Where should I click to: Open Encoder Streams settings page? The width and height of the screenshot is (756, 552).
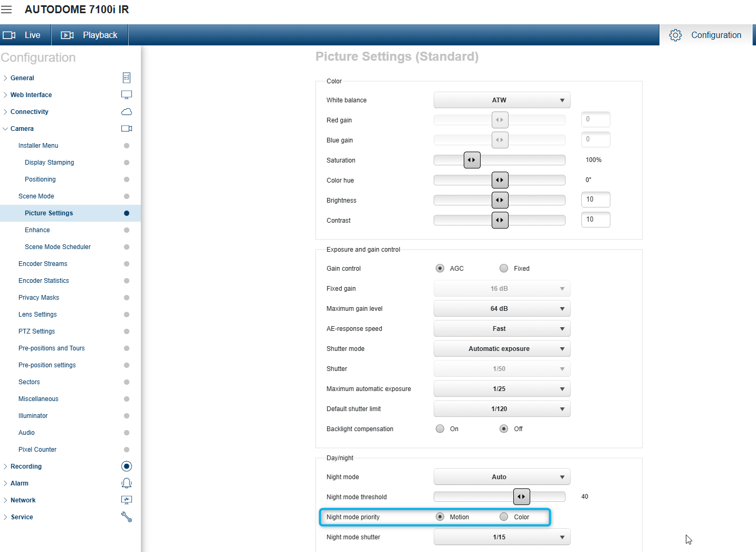click(43, 264)
